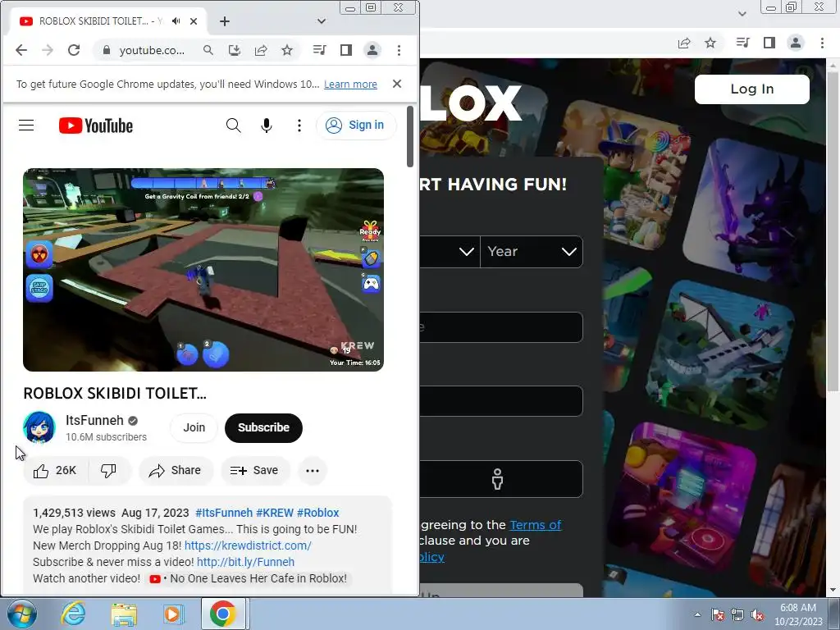The height and width of the screenshot is (630, 840).
Task: Open the ItsFunneh channel name
Action: click(x=95, y=420)
